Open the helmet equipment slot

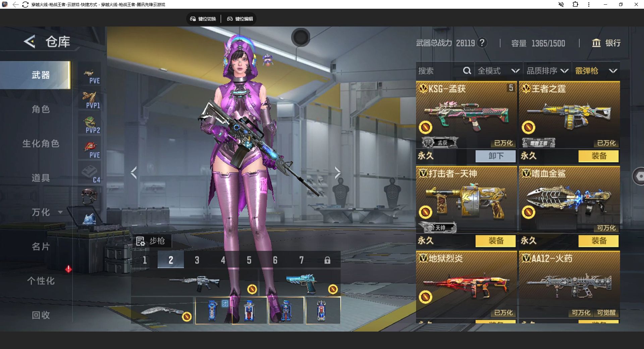[89, 196]
